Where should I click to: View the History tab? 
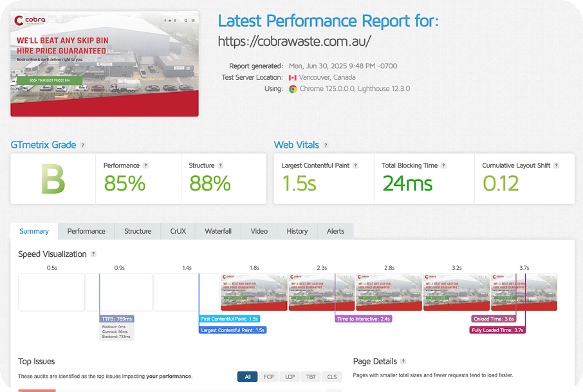point(297,231)
